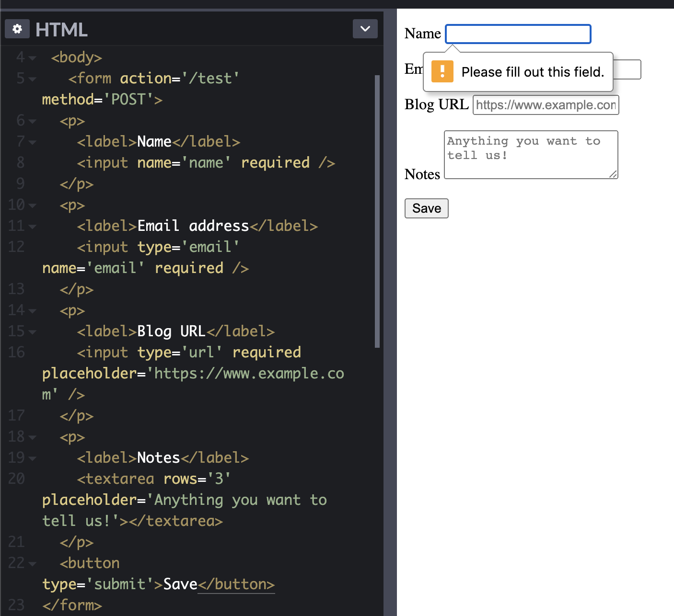Fold the form element at line 5
Image resolution: width=674 pixels, height=616 pixels.
(33, 79)
